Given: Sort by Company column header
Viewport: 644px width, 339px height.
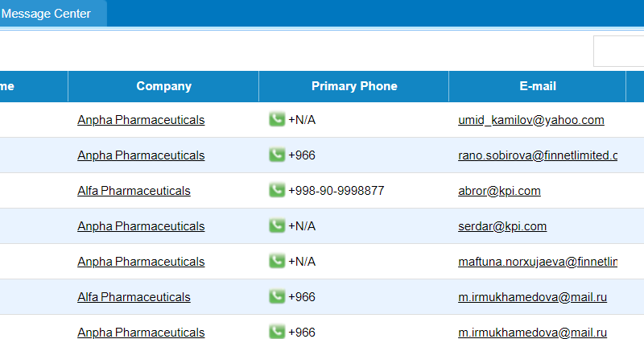Looking at the screenshot, I should point(163,86).
